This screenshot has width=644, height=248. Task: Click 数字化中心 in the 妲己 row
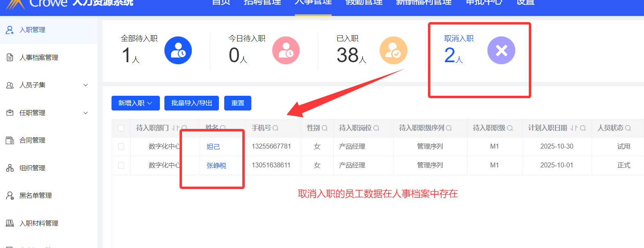tap(165, 147)
